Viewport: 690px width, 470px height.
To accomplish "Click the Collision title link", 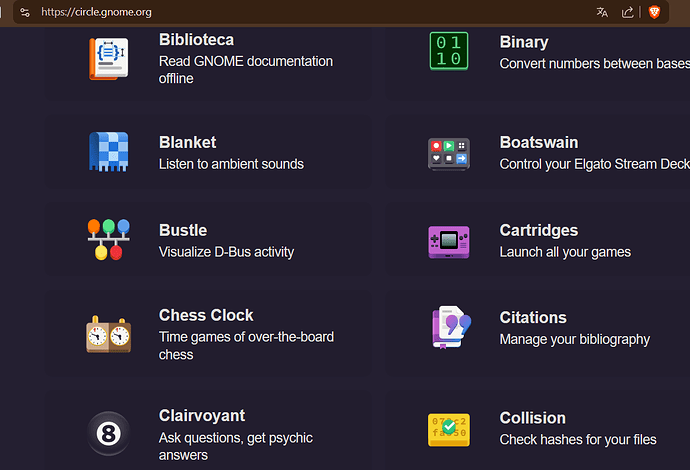I will 532,418.
